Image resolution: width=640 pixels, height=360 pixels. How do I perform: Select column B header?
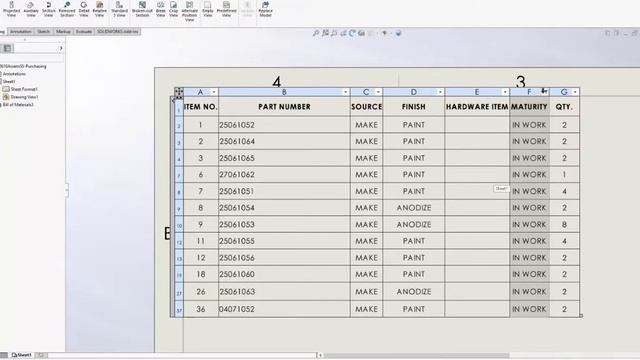[x=284, y=92]
